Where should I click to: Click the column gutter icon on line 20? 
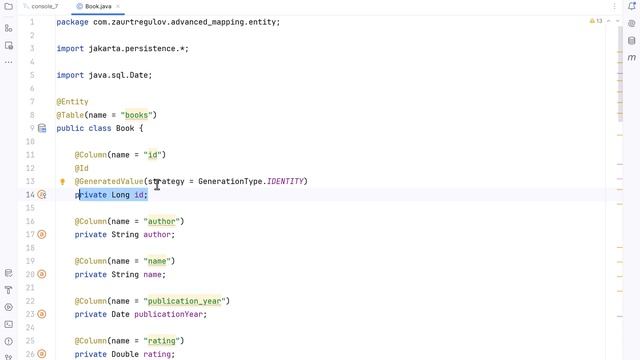[42, 274]
